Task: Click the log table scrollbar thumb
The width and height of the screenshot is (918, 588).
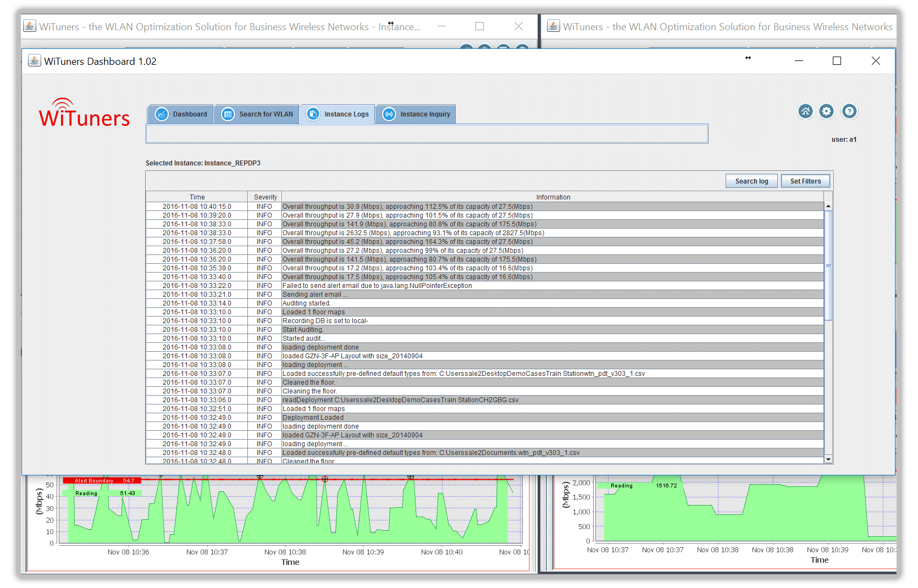Action: [828, 265]
